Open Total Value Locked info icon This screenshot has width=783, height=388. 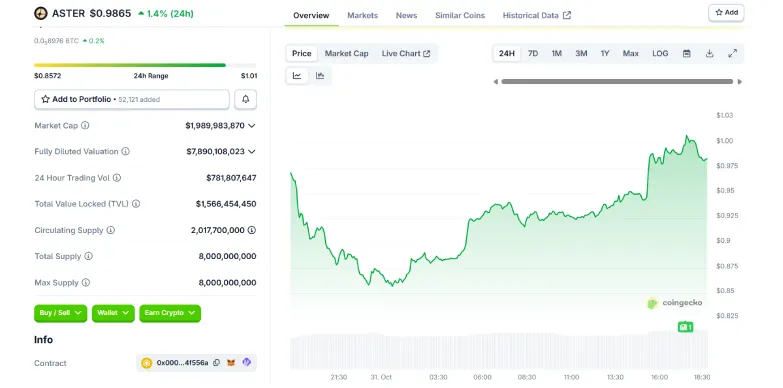pos(136,204)
